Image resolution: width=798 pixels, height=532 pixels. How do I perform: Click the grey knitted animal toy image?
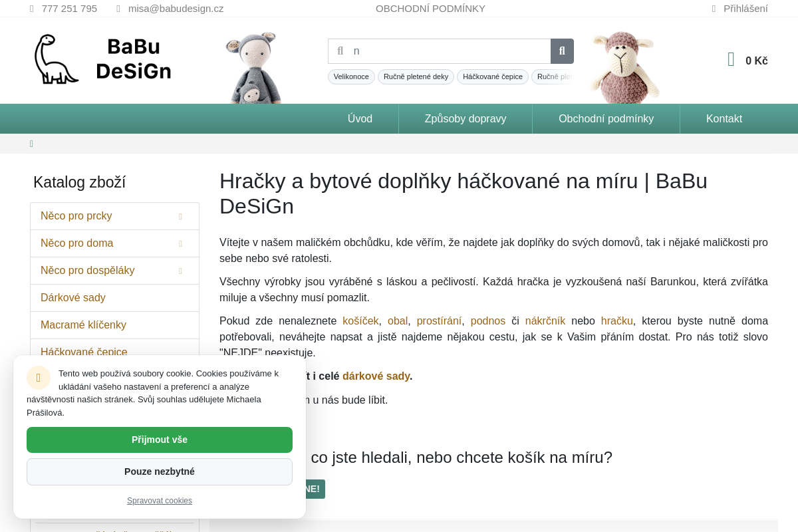point(253,67)
